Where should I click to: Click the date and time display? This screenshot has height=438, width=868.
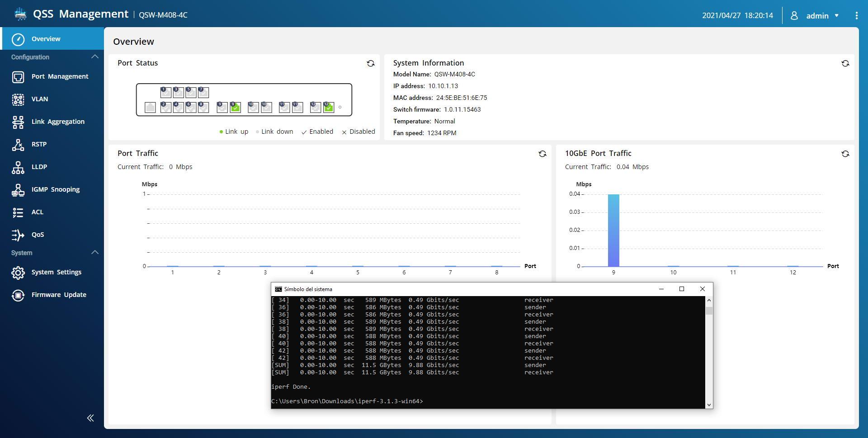click(x=737, y=16)
